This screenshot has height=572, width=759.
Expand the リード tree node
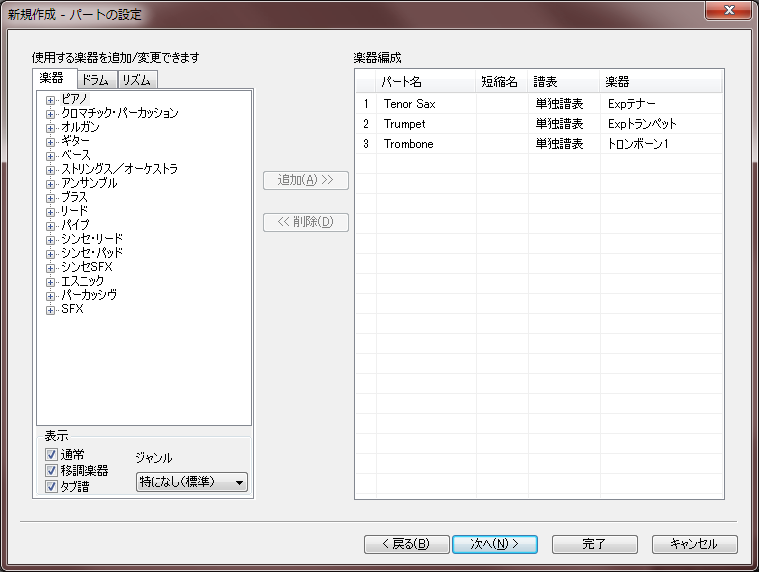50,212
